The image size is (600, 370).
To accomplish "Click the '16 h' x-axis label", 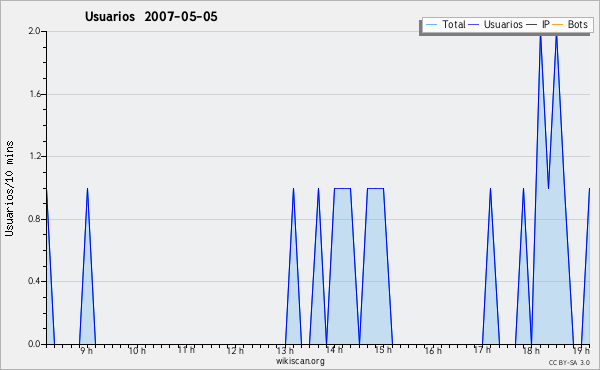I will point(433,350).
